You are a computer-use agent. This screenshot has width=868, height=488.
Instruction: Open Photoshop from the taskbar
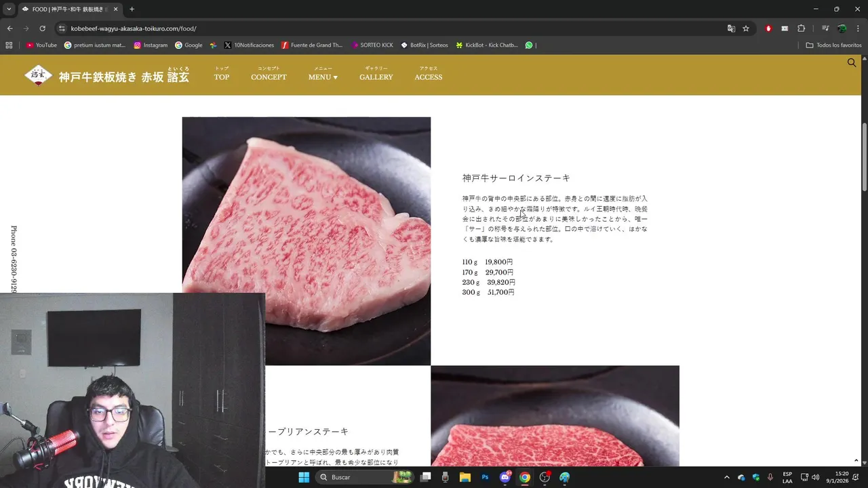[x=485, y=477]
